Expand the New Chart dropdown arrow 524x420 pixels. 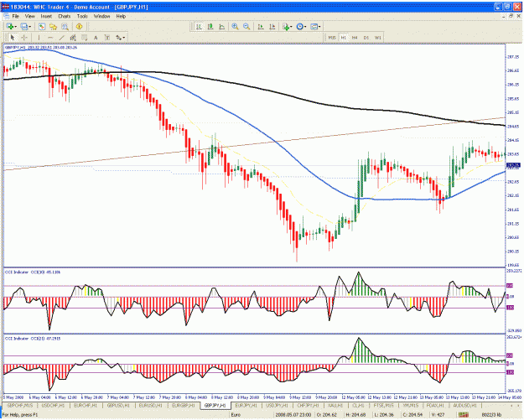15,27
